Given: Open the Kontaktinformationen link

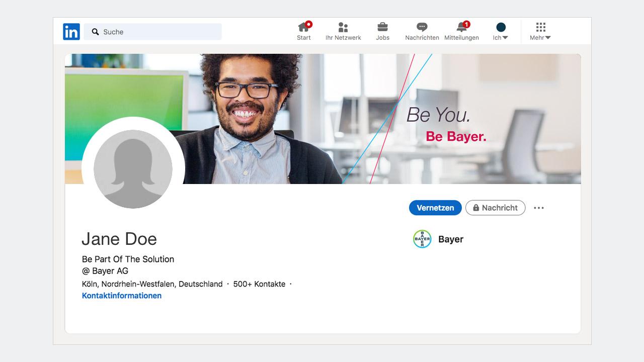Looking at the screenshot, I should pos(122,296).
